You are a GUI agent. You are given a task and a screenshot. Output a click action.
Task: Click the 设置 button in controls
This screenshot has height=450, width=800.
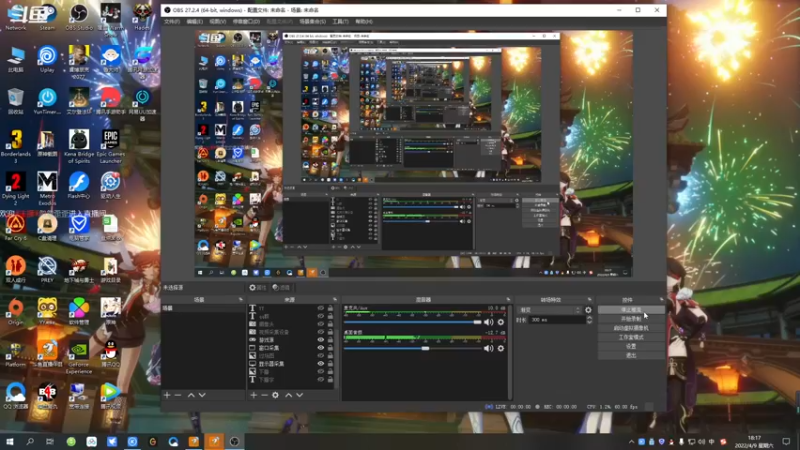pos(630,346)
